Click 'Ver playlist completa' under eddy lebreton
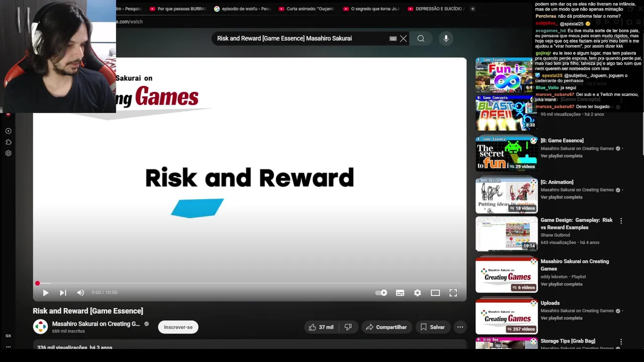644x362 pixels. pos(561,284)
